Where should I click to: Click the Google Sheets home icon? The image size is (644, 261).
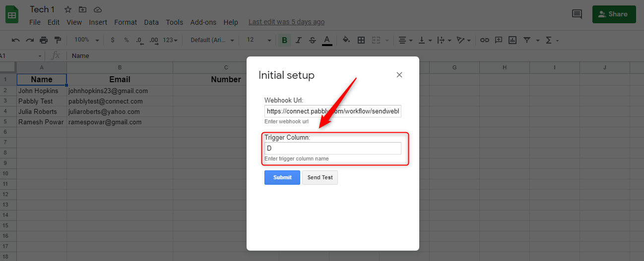click(11, 15)
